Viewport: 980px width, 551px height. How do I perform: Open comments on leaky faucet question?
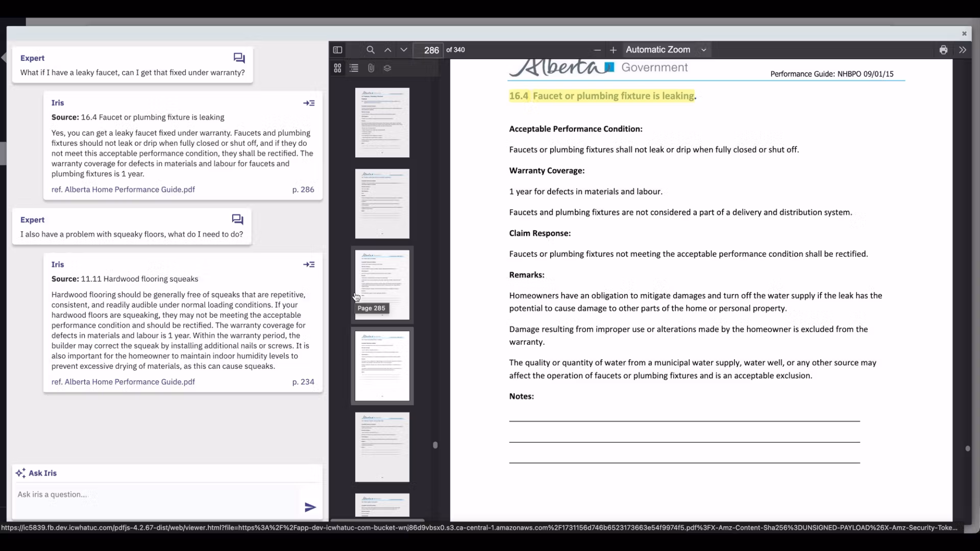pos(239,58)
